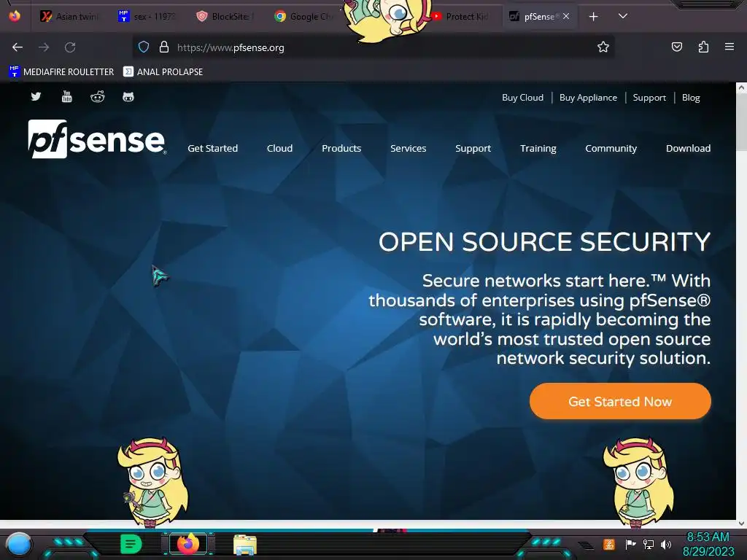Click the pfSense logo
Viewport: 747px width, 560px height.
[97, 139]
